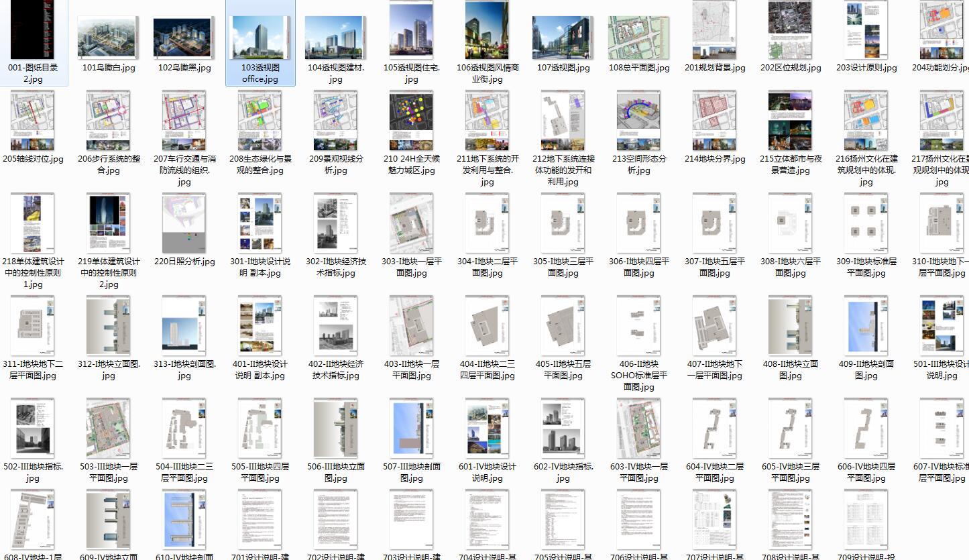
Task: Click the 307-I地块五层平面图.jpg label
Action: point(715,267)
